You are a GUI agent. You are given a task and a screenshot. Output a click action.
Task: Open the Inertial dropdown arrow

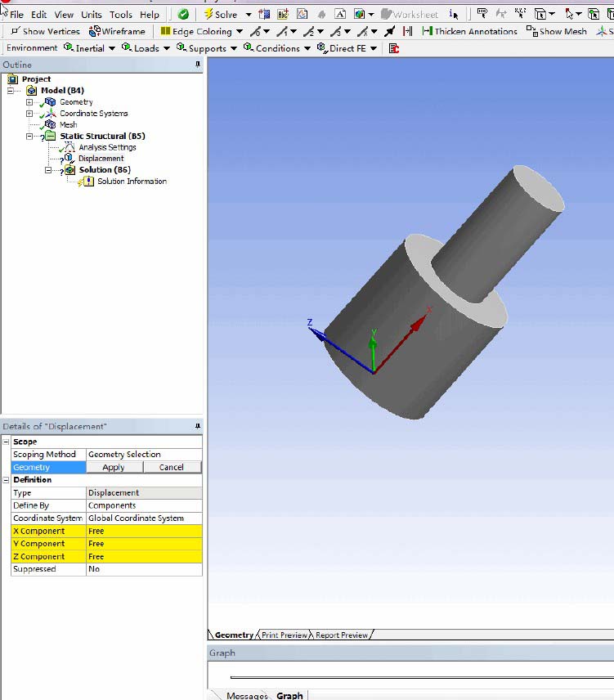[111, 48]
